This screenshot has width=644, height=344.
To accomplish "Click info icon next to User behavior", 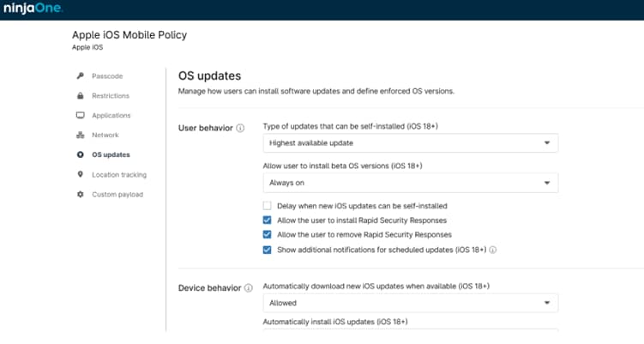I will (240, 128).
